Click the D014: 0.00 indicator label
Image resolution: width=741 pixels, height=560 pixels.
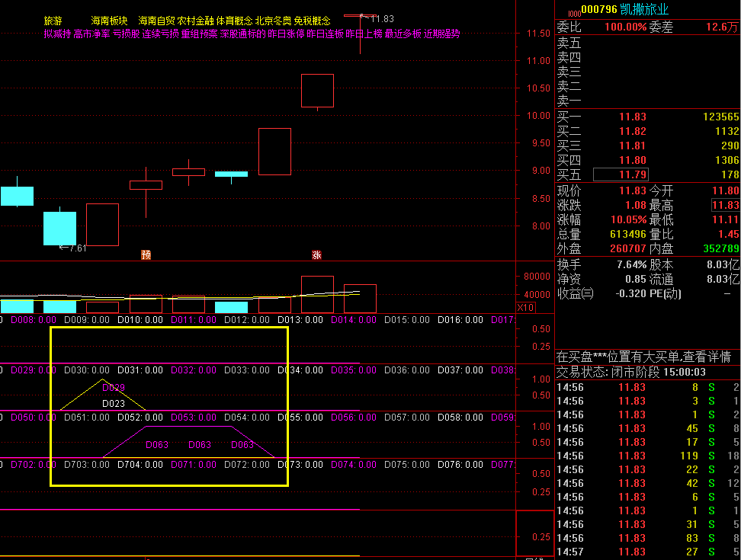pyautogui.click(x=354, y=320)
